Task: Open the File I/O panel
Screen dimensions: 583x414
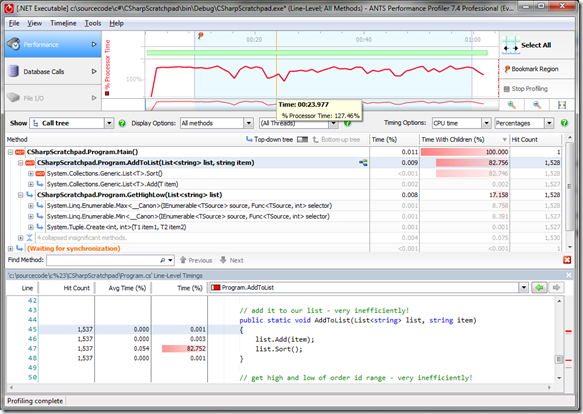Action: point(52,98)
